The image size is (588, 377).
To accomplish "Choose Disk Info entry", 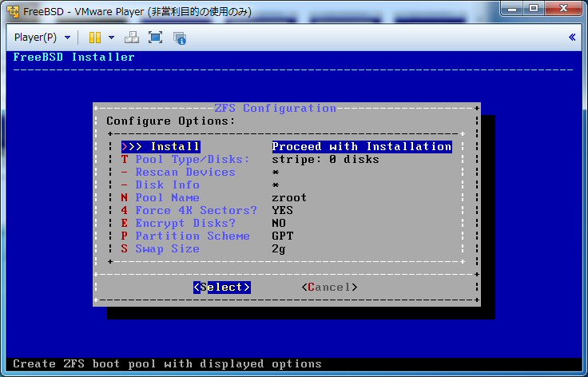I will (160, 185).
